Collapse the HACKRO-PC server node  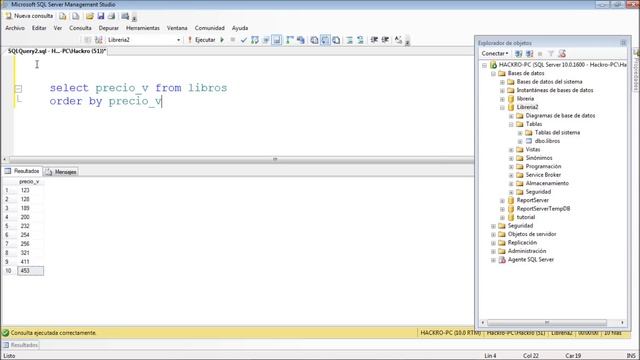tap(484, 65)
